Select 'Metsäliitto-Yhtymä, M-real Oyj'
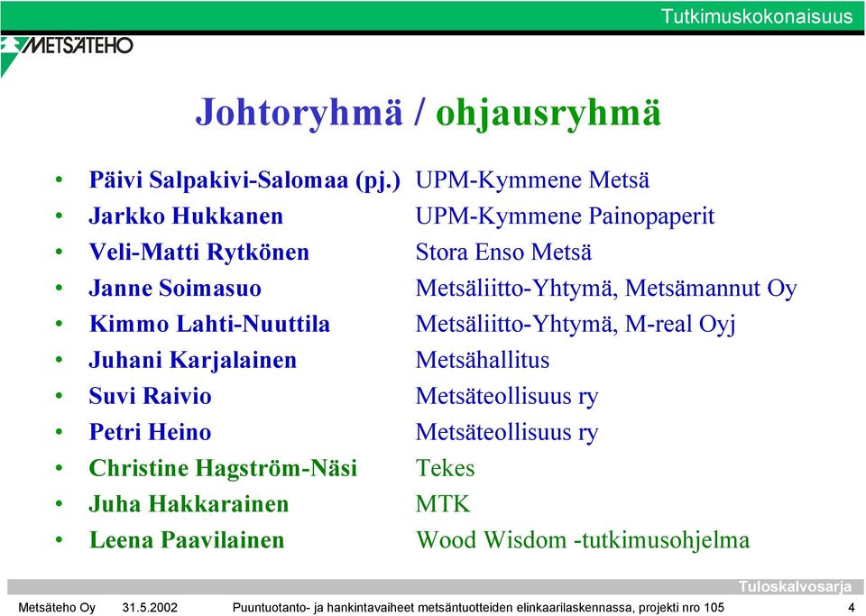The image size is (866, 616). point(576,325)
